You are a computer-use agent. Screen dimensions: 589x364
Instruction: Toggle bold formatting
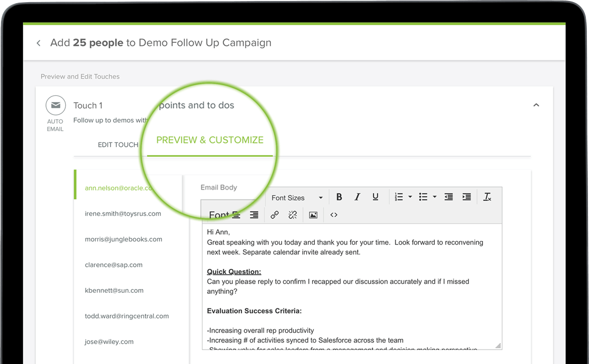coord(339,197)
